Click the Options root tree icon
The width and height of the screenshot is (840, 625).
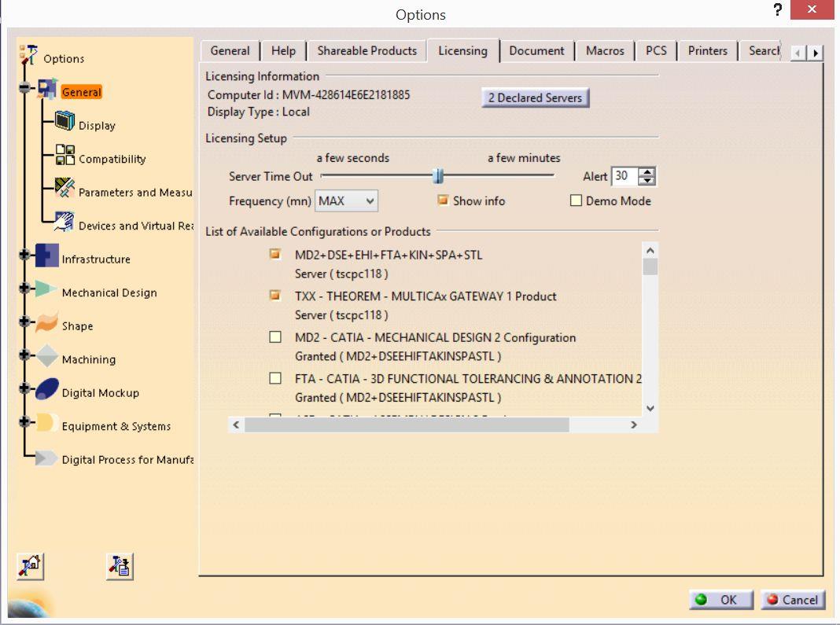[x=28, y=55]
